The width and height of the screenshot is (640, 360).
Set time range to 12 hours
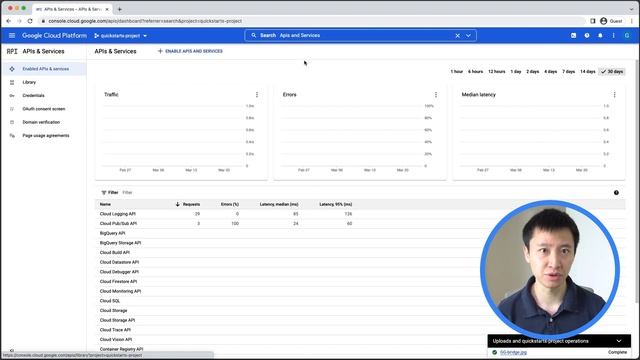[x=497, y=71]
